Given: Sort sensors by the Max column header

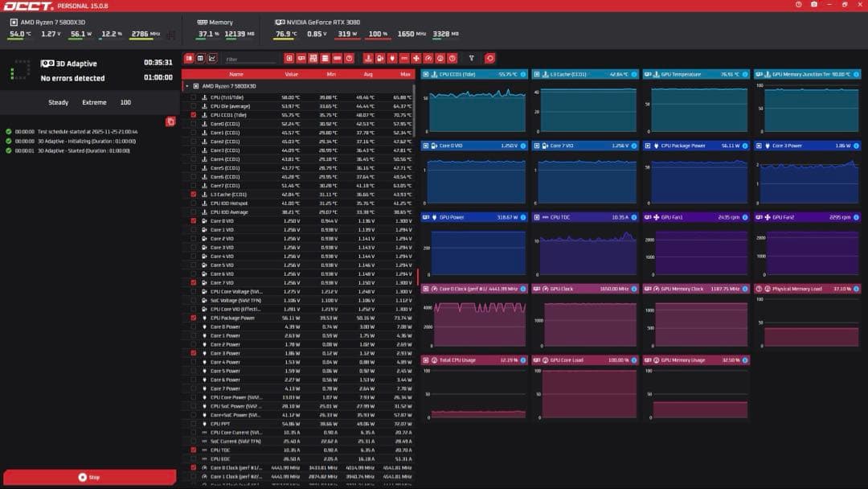Looking at the screenshot, I should [405, 74].
